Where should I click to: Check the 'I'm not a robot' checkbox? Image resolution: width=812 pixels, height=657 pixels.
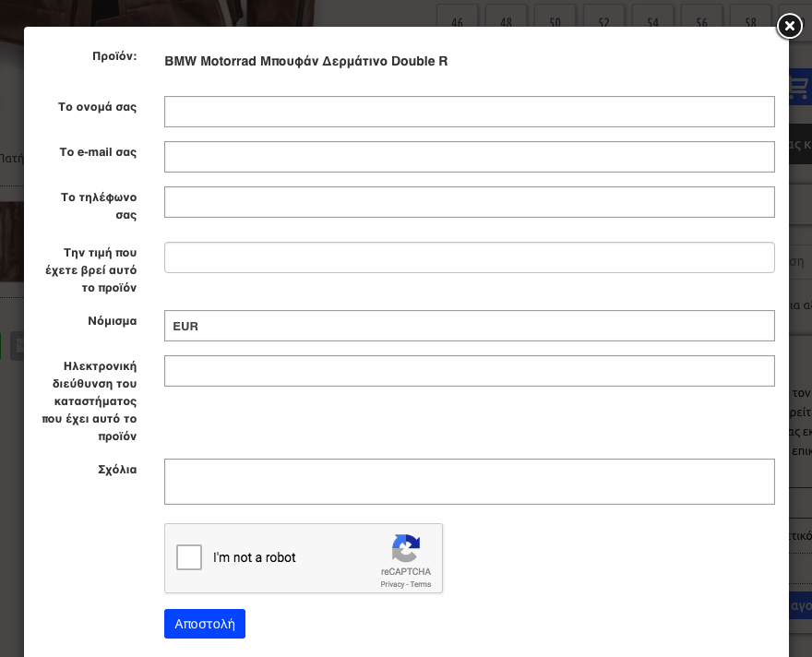point(189,557)
